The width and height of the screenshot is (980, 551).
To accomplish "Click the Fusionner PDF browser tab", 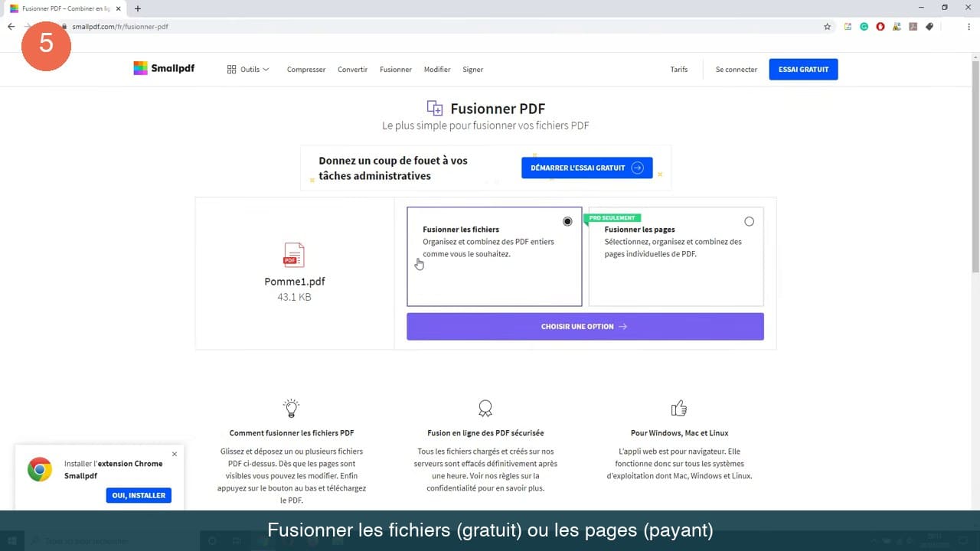I will tap(65, 8).
